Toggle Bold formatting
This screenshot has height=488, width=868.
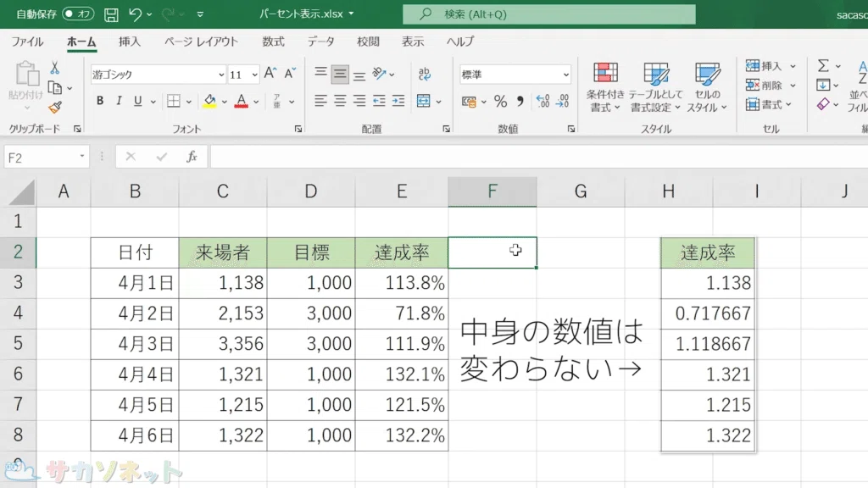(x=100, y=101)
